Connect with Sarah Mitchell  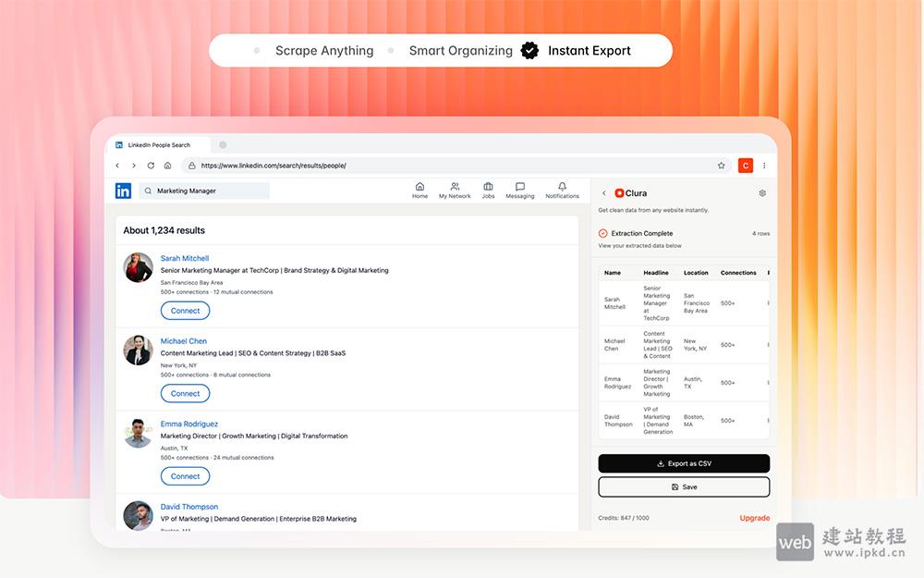(x=185, y=311)
